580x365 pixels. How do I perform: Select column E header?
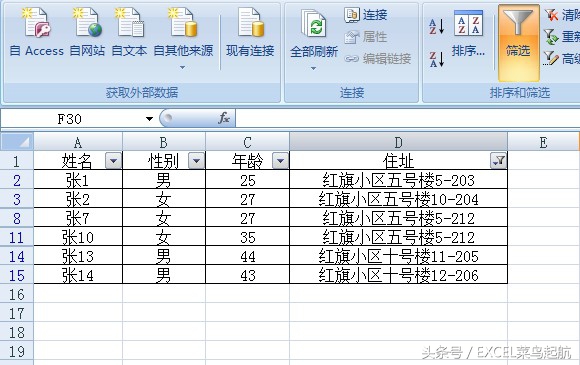[543, 142]
